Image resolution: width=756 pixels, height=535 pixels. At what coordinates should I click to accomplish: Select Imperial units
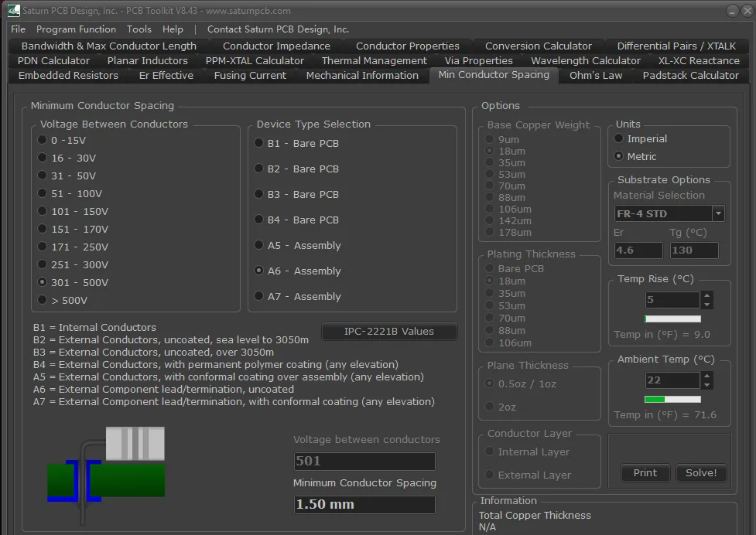(x=640, y=138)
